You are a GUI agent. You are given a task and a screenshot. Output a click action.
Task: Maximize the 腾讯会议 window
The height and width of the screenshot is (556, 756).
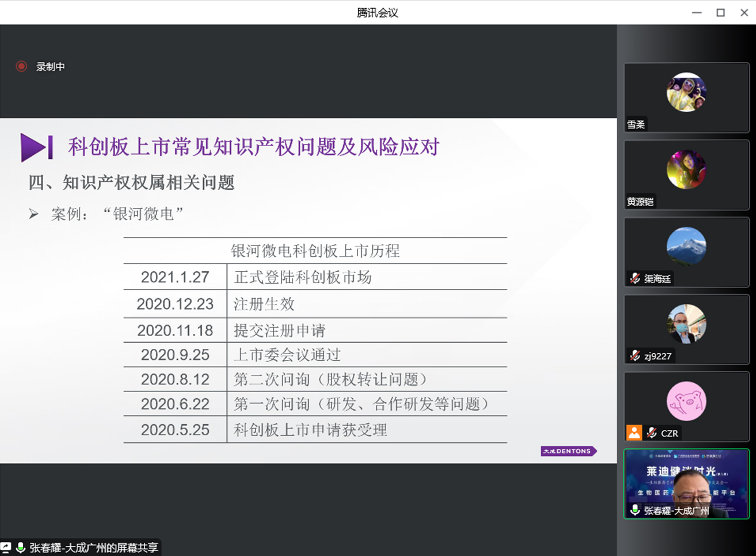pyautogui.click(x=720, y=13)
